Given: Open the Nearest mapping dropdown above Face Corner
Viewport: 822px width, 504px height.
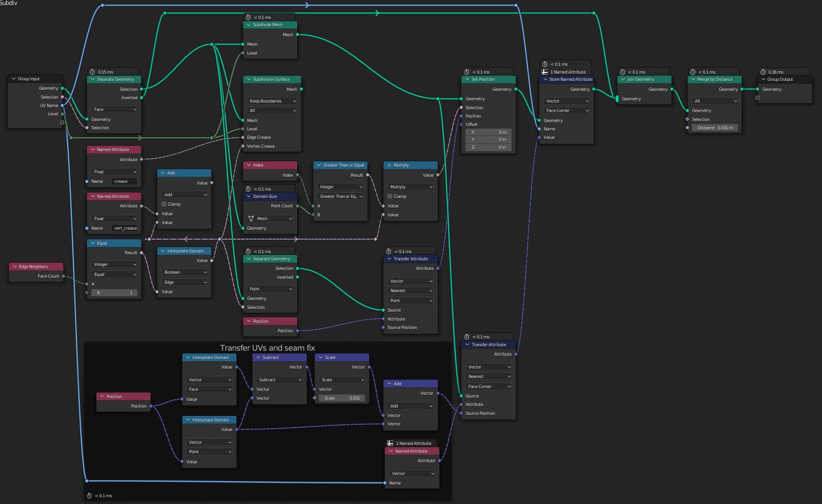Looking at the screenshot, I should 489,376.
